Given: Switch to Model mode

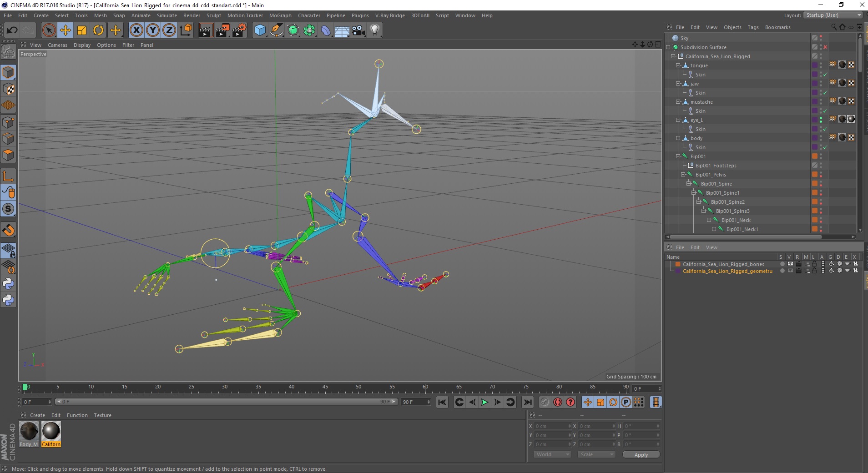Looking at the screenshot, I should coord(8,72).
